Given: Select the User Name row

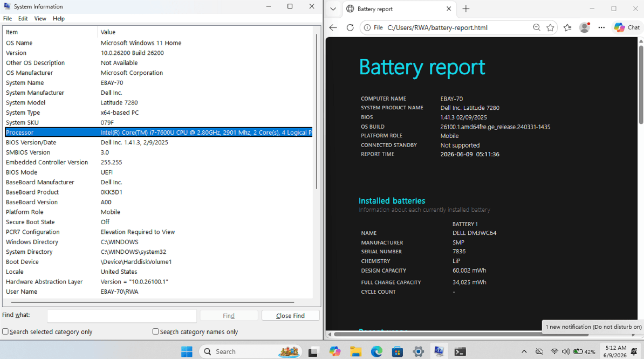Looking at the screenshot, I should (159, 291).
